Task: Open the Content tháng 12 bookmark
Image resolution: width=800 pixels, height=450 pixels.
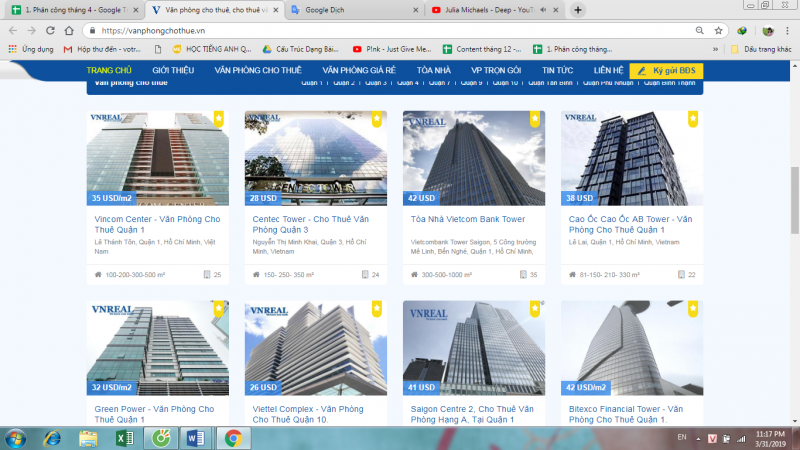Action: [482, 49]
